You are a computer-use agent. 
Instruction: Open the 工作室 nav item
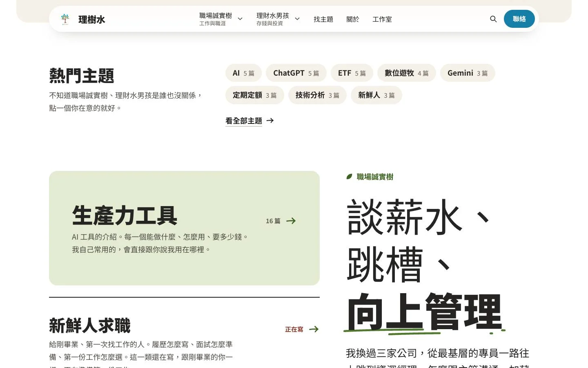[382, 19]
